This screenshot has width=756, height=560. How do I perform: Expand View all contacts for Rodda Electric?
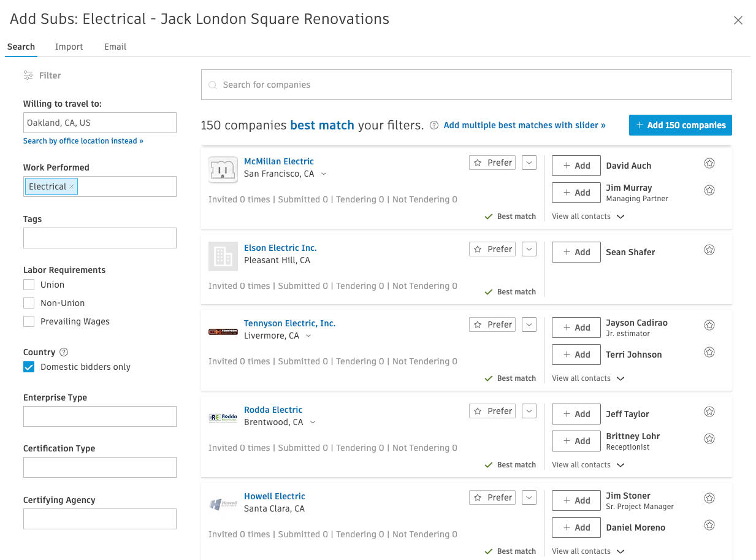pos(588,465)
